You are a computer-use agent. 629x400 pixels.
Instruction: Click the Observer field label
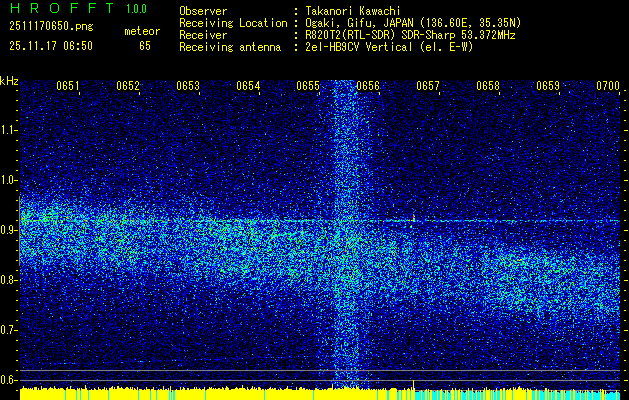(x=203, y=11)
